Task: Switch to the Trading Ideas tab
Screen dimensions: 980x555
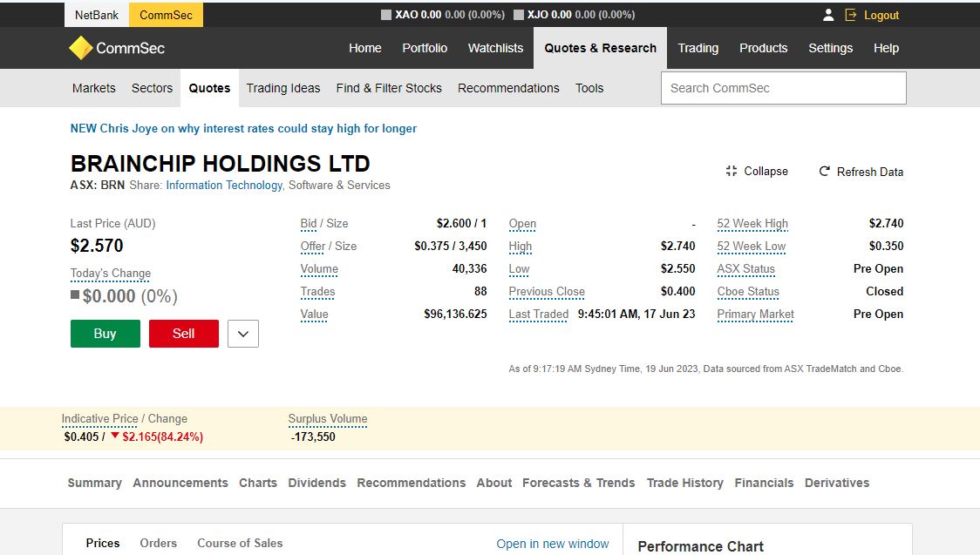Action: [x=283, y=88]
